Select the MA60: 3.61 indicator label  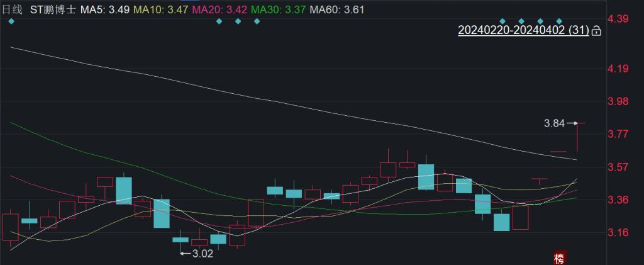(337, 9)
